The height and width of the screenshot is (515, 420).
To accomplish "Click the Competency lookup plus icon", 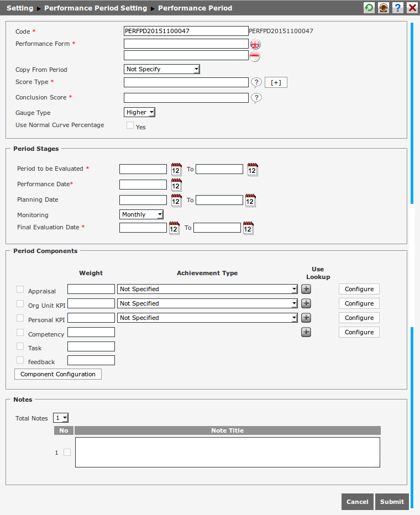I will coord(306,332).
